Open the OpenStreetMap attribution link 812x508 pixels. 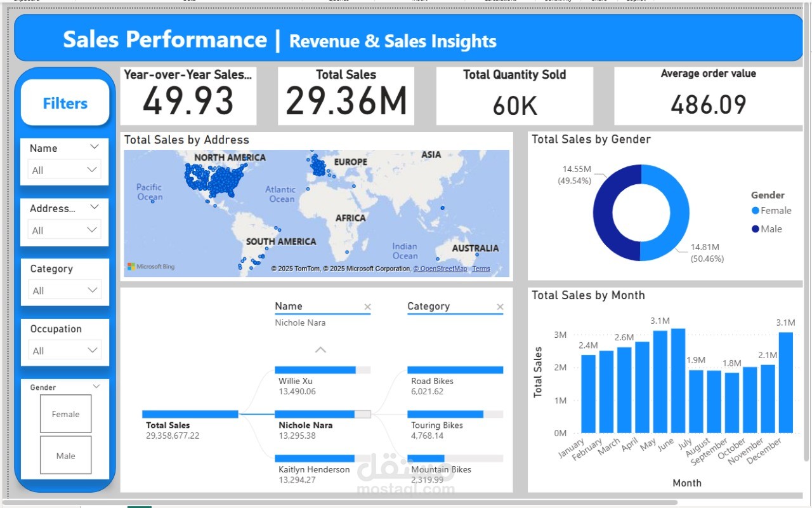(440, 269)
